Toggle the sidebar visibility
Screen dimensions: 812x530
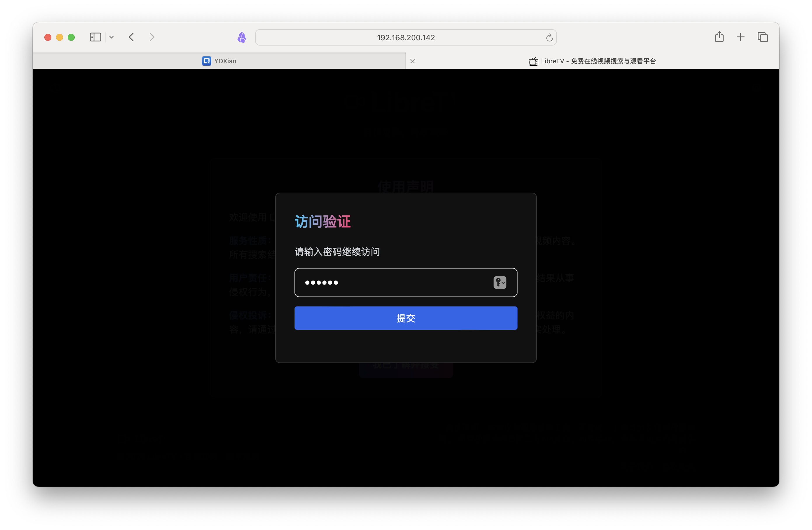point(95,37)
